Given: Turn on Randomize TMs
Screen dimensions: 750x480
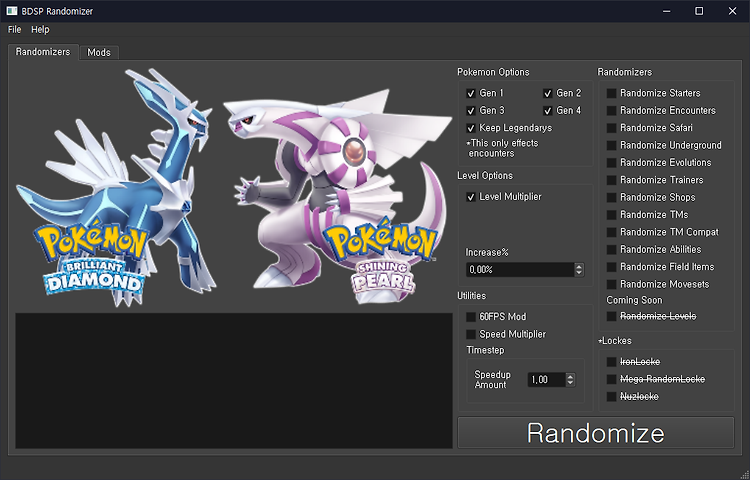Looking at the screenshot, I should click(611, 215).
